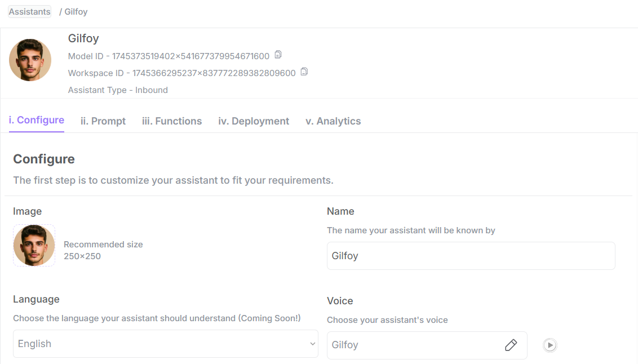Click the Voice selection field
Screen dimensions: 638x364
pos(414,345)
